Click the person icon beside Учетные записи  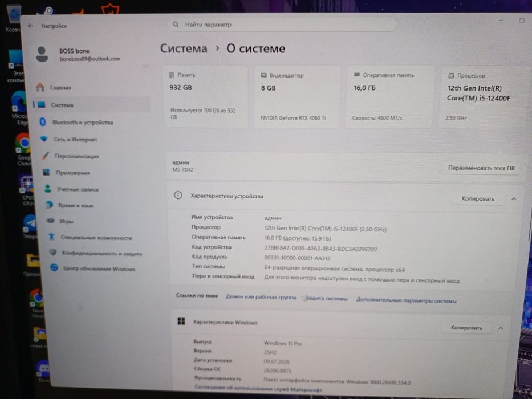[48, 189]
